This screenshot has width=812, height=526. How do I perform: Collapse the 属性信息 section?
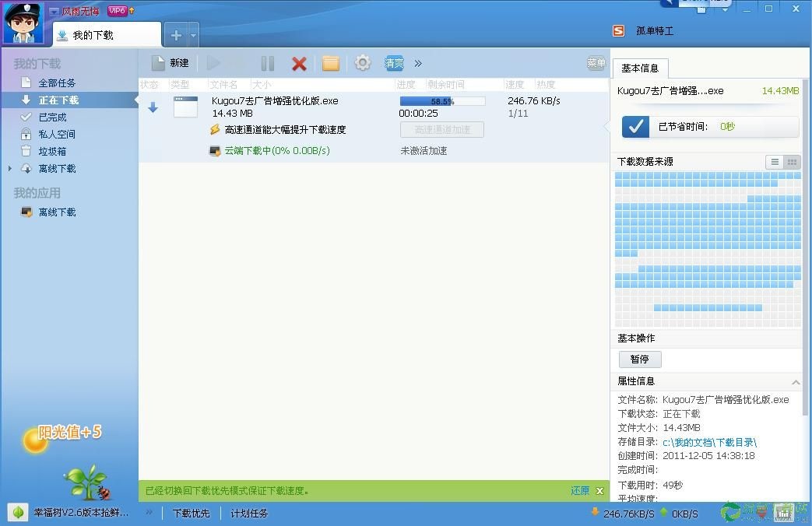click(795, 381)
